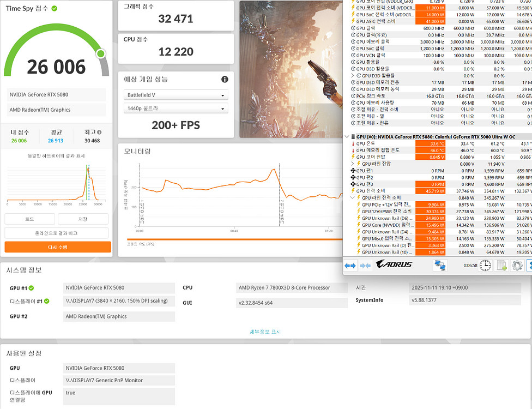Click the info icon on 예상 게임 성능 panel
The image size is (532, 409).
point(224,80)
